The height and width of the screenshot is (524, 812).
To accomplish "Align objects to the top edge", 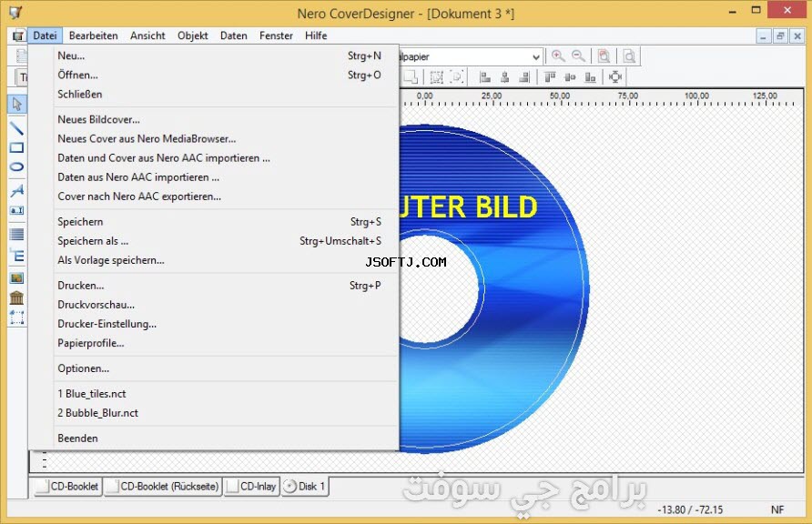I will coord(550,77).
